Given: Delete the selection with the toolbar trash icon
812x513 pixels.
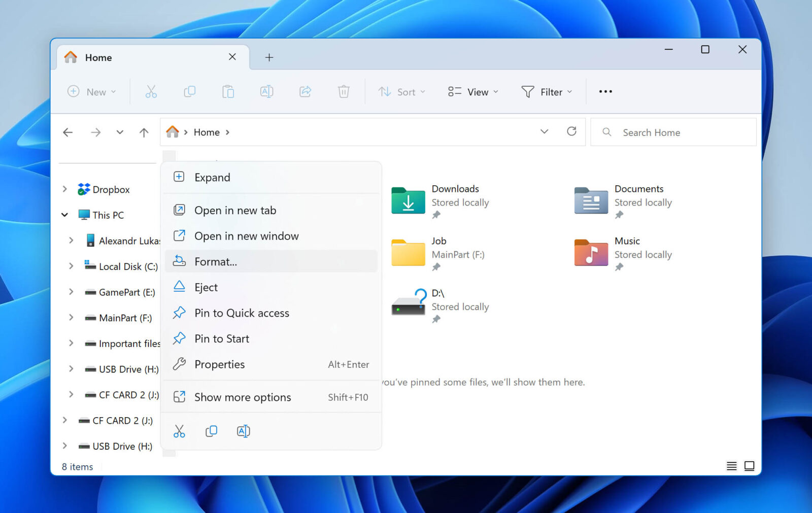Looking at the screenshot, I should tap(344, 91).
